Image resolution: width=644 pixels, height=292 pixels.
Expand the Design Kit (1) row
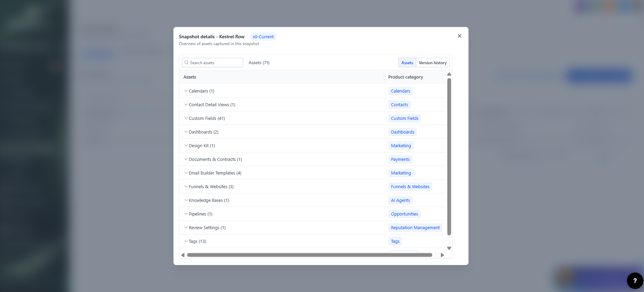186,145
